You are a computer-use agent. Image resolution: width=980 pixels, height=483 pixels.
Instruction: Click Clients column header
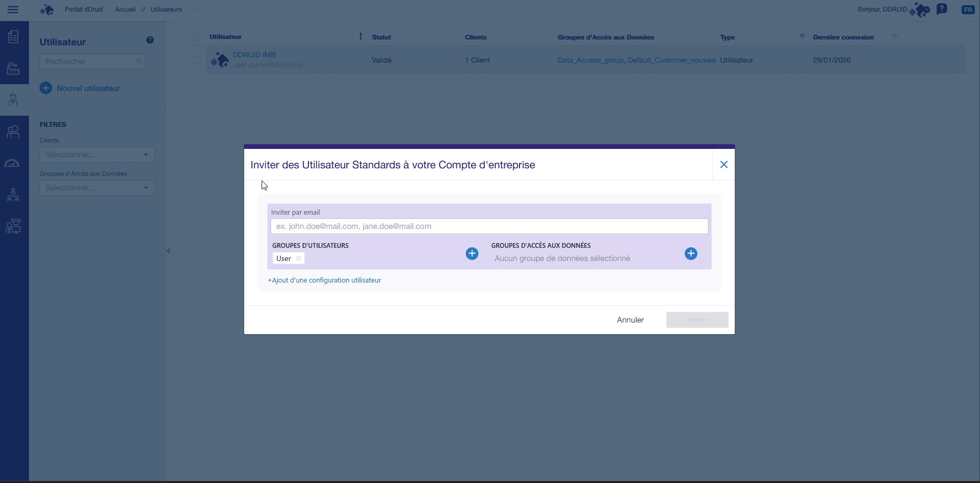point(475,37)
